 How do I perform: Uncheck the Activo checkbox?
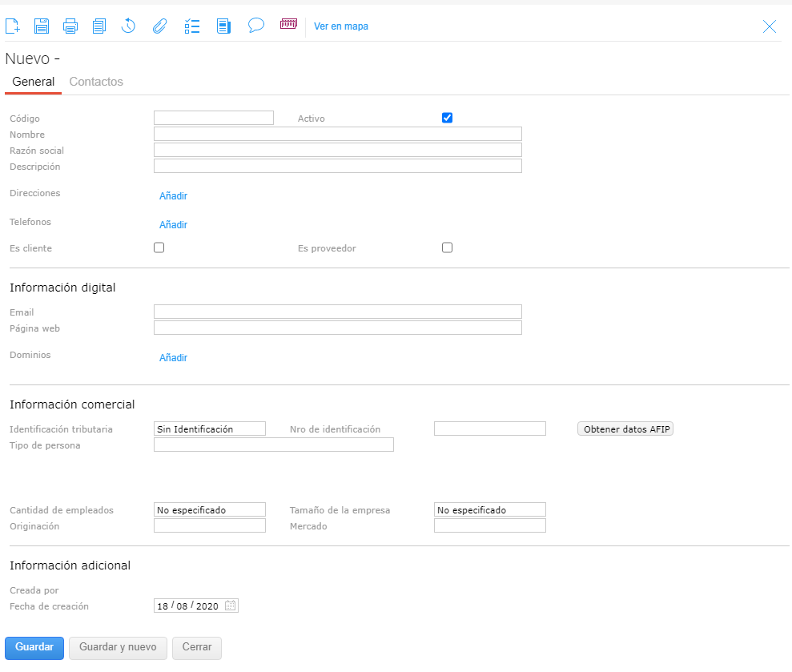[x=447, y=118]
